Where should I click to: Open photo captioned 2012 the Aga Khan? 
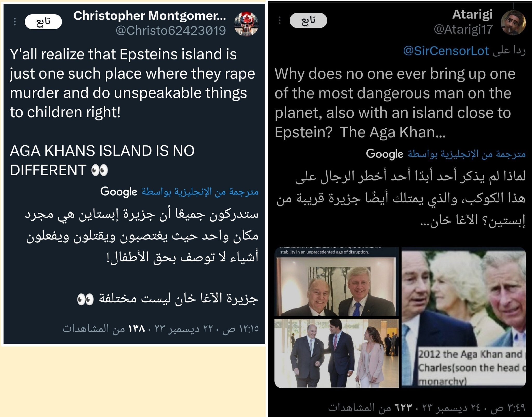pyautogui.click(x=464, y=317)
